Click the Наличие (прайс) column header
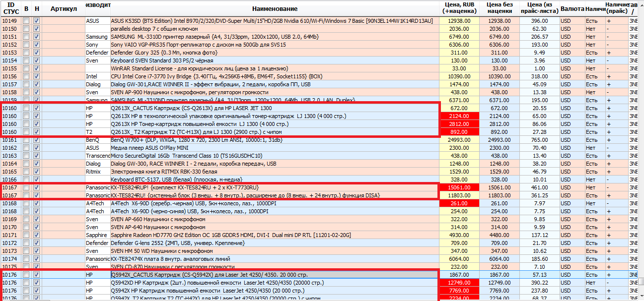Screen dimensions: 644x301 pyautogui.click(x=617, y=8)
